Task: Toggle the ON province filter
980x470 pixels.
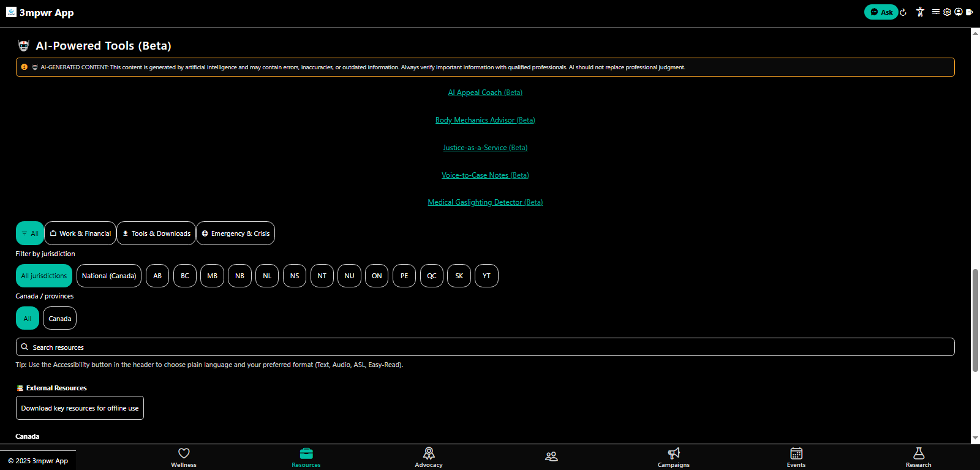Action: point(377,276)
